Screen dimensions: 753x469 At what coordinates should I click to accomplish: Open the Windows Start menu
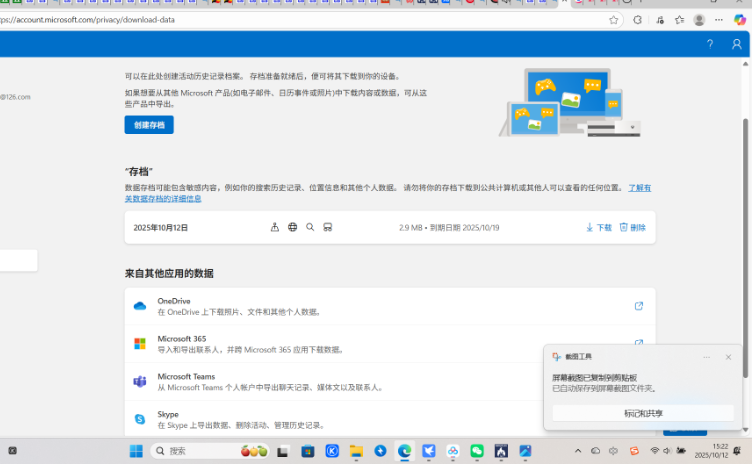coord(136,451)
